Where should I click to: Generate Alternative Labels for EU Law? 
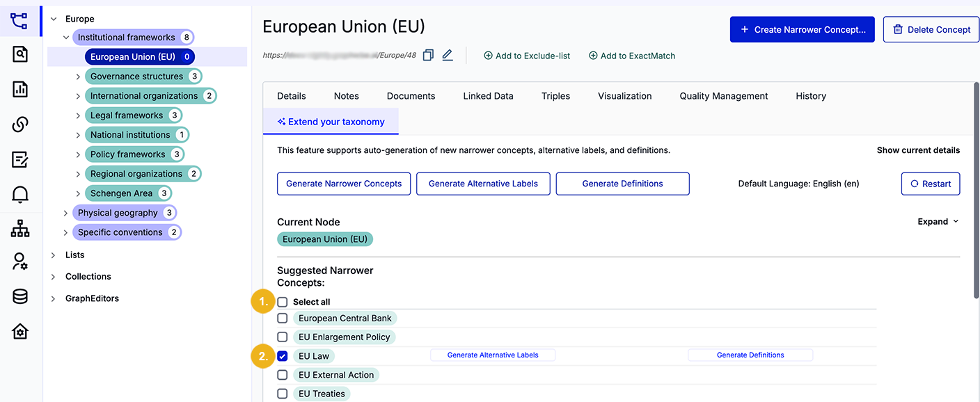click(x=493, y=355)
